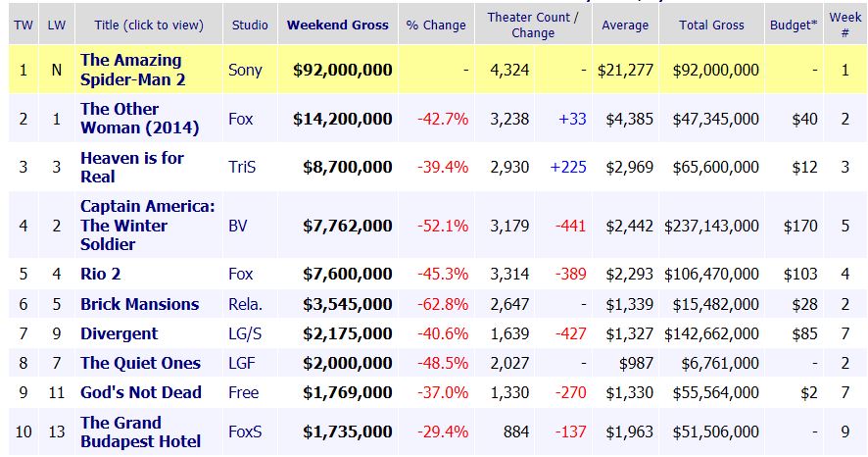This screenshot has height=457, width=868.
Task: Select The Grand Budapest Hotel link
Action: (x=141, y=432)
